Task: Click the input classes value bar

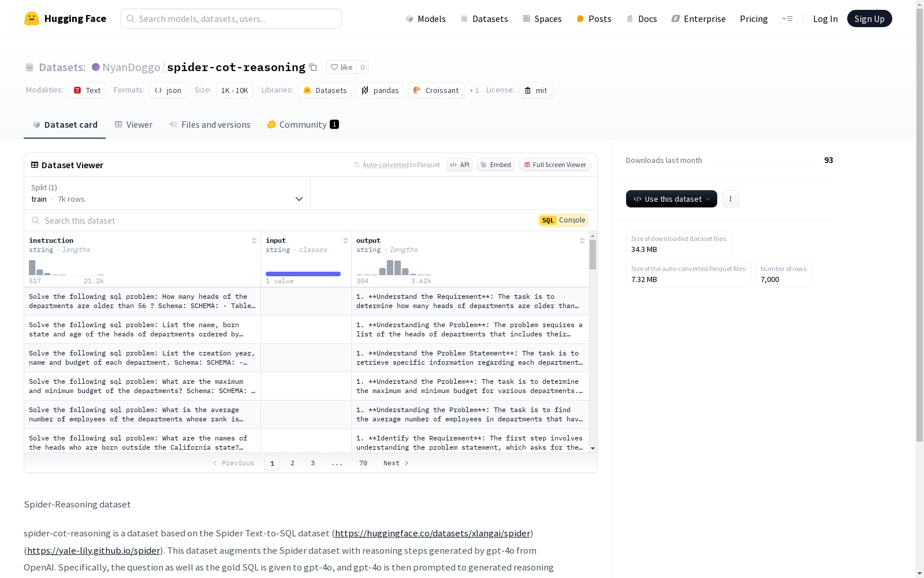Action: click(303, 274)
